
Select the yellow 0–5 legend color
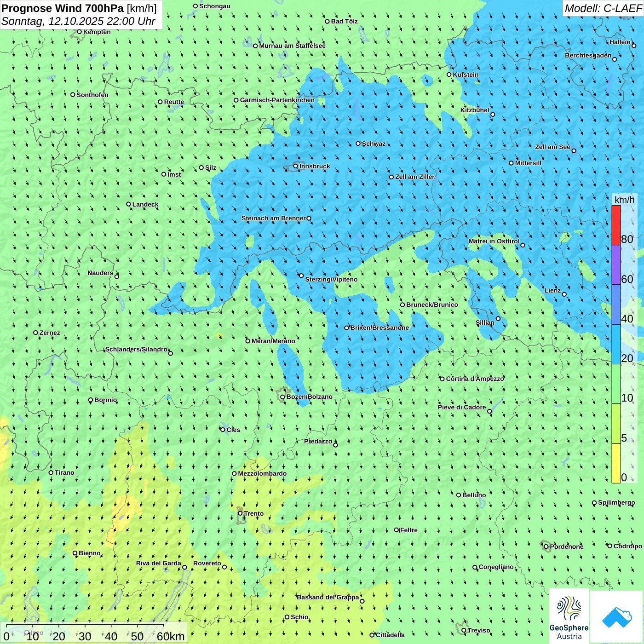tap(616, 463)
